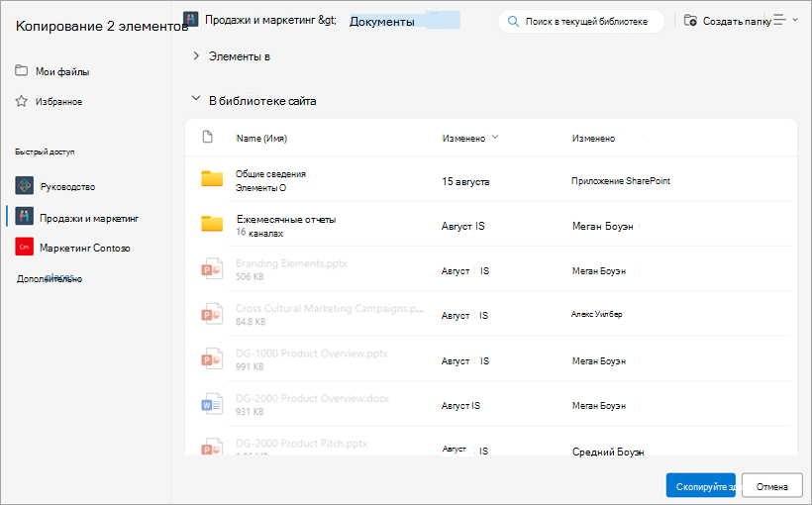Click the Ежемесячные отчеты folder icon
This screenshot has height=505, width=812.
[x=212, y=224]
